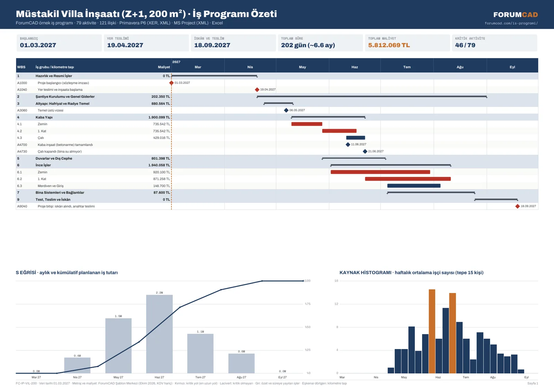Click the Başlangıç 01.03.2027 card
Screen dimensions: 554x392
(59, 43)
